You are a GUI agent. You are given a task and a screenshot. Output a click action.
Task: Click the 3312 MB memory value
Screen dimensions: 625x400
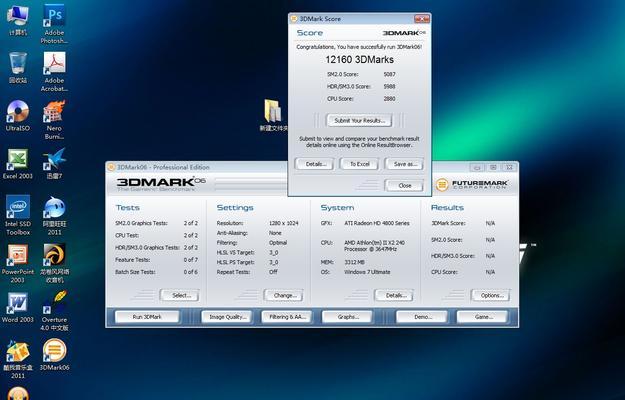click(x=354, y=262)
